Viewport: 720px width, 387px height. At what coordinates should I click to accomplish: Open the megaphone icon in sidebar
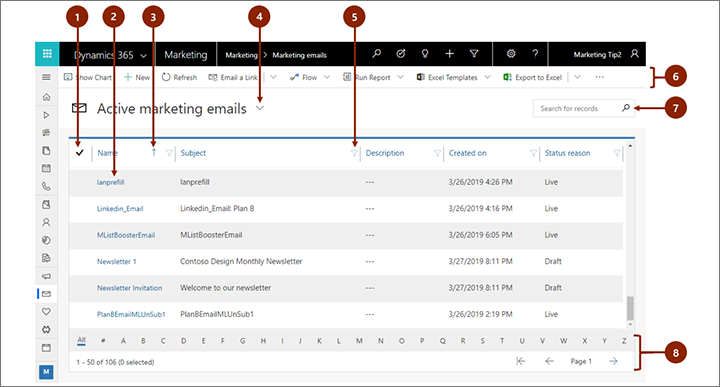tap(46, 276)
